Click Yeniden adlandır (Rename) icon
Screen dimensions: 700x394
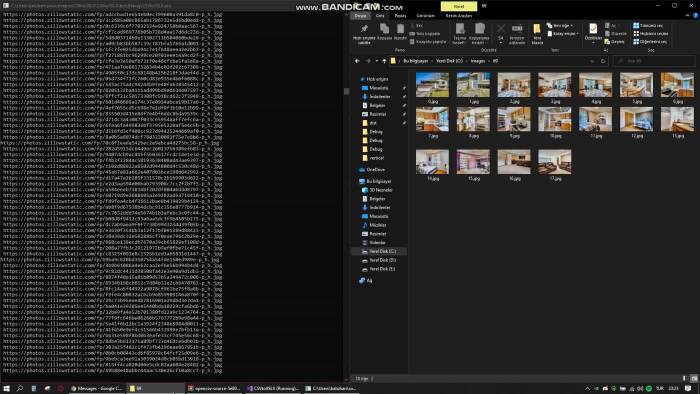click(x=517, y=29)
